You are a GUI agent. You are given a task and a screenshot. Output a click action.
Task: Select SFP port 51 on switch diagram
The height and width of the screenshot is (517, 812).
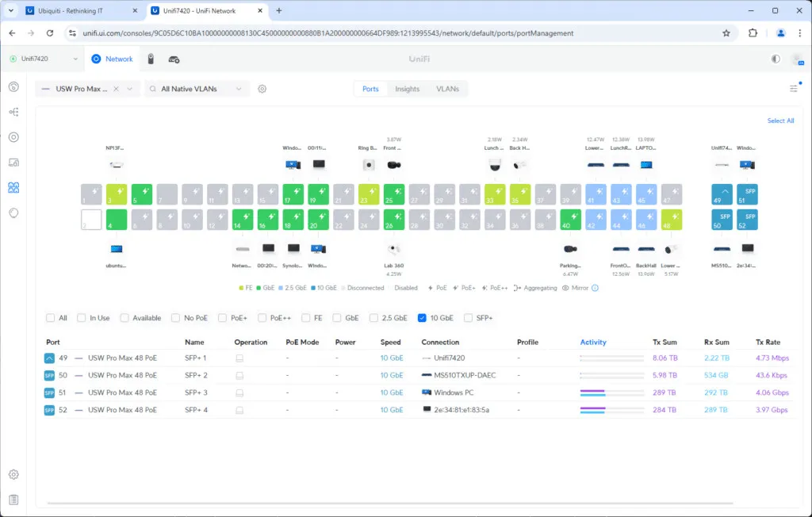747,195
